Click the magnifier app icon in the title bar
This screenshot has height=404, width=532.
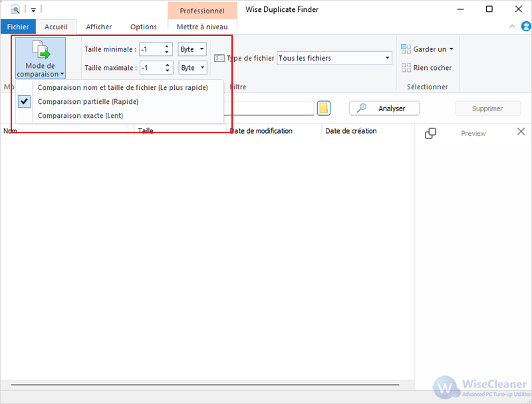point(15,9)
